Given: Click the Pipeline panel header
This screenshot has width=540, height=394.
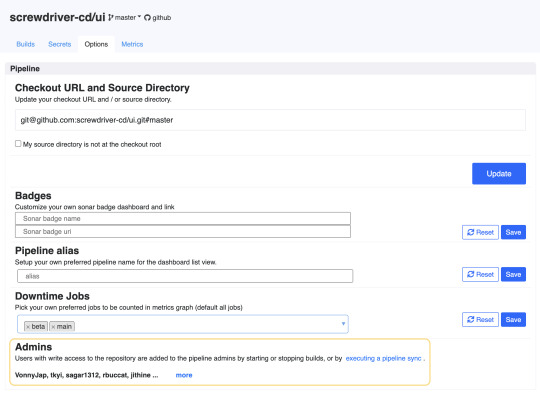Looking at the screenshot, I should (270, 69).
